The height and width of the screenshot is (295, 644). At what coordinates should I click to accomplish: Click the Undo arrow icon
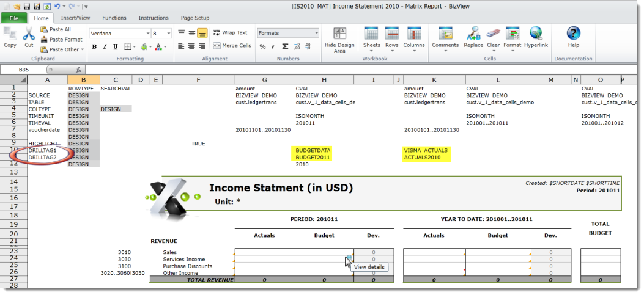57,7
